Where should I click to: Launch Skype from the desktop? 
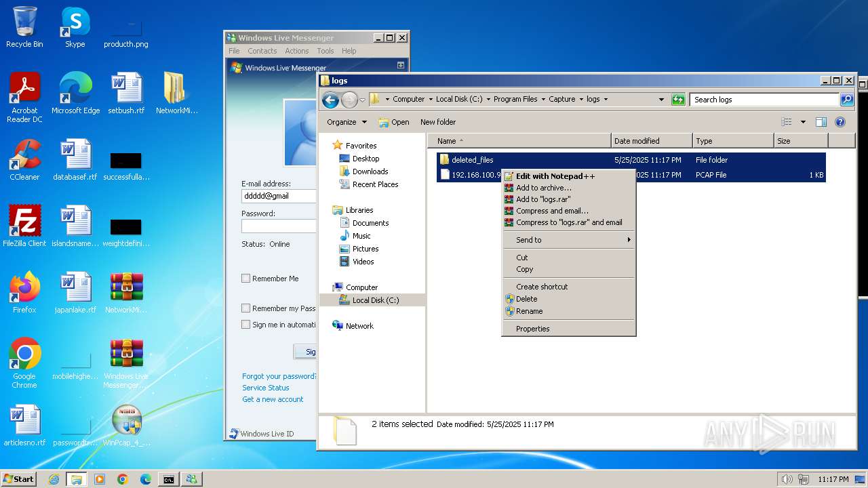coord(75,27)
